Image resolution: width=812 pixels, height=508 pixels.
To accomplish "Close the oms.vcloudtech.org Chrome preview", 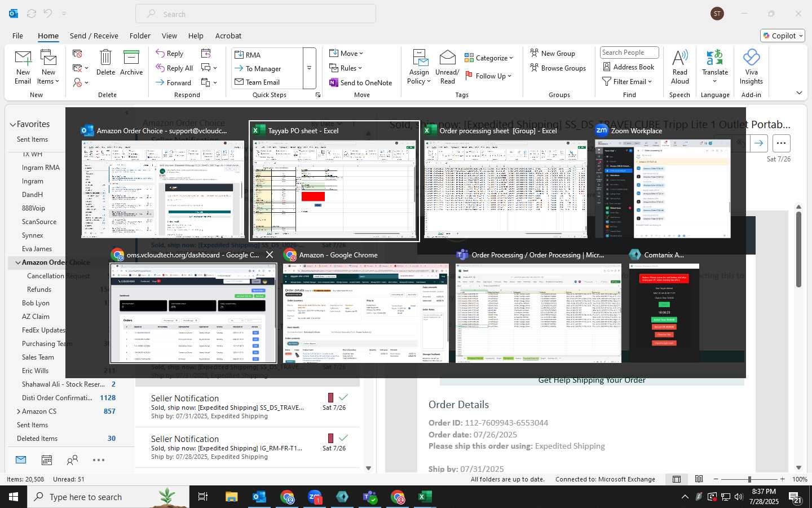I will pos(270,255).
